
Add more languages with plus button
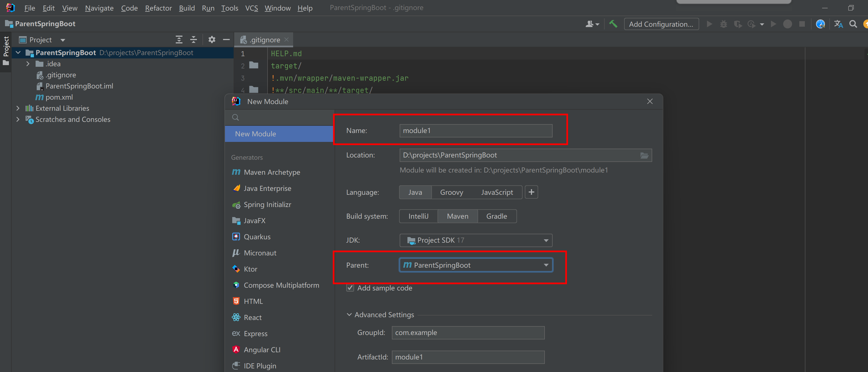531,193
